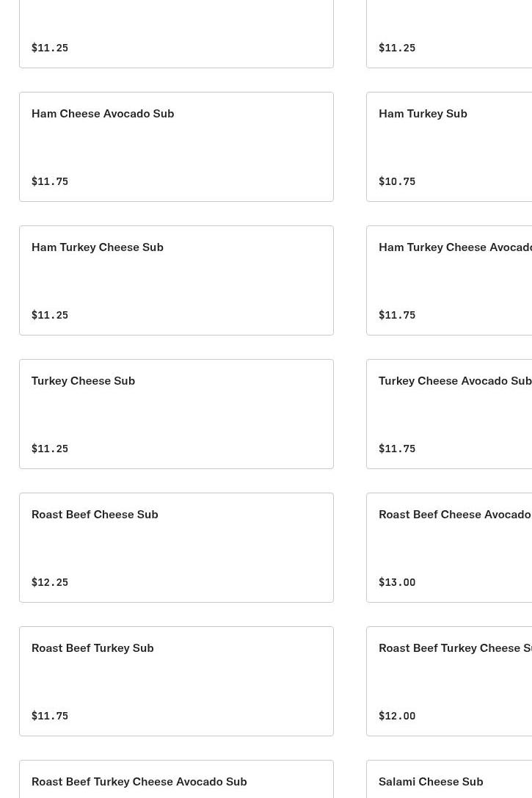The height and width of the screenshot is (798, 532).
Task: Open the Turkey Cheese Avocado Sub item
Action: (449, 414)
